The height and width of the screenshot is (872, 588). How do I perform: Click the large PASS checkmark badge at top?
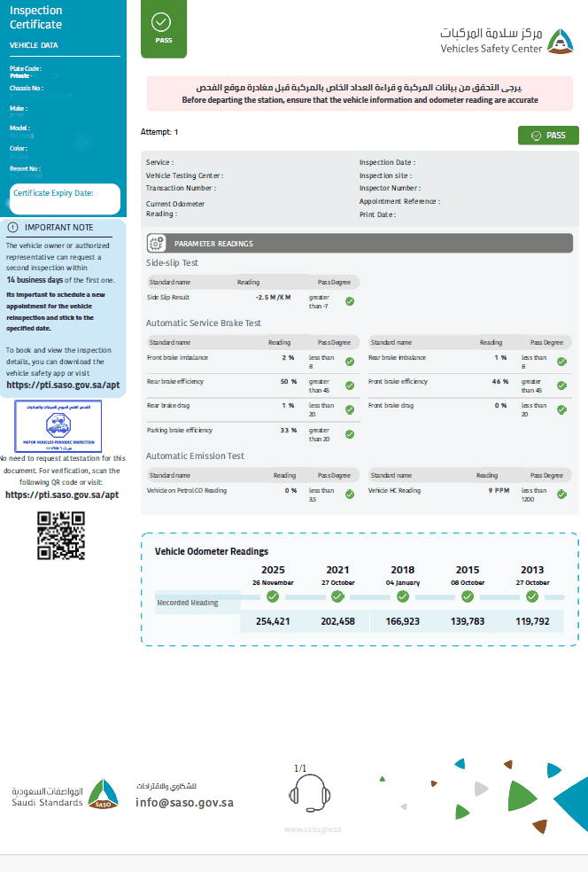click(x=164, y=28)
